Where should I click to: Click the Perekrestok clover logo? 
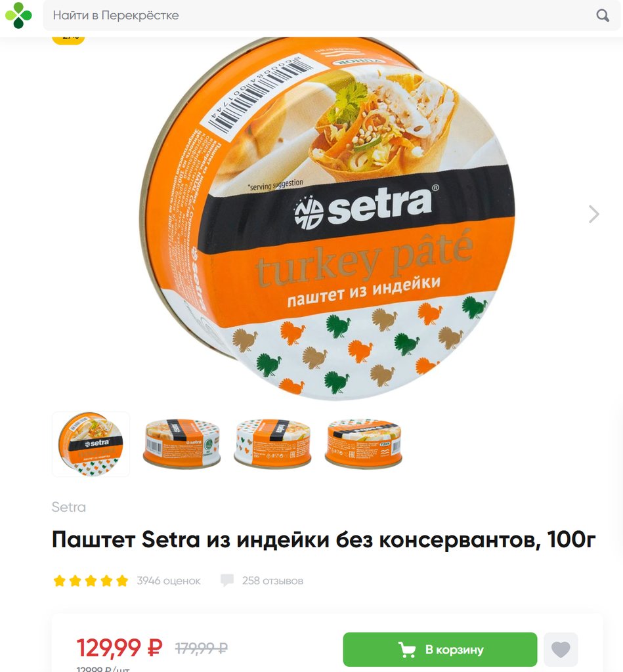tap(18, 16)
